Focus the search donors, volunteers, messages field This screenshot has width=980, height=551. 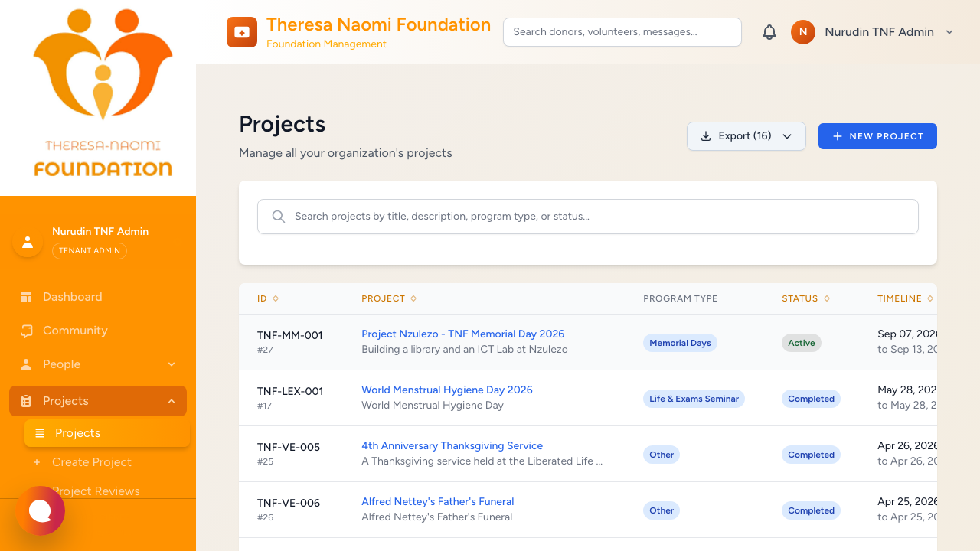(622, 32)
